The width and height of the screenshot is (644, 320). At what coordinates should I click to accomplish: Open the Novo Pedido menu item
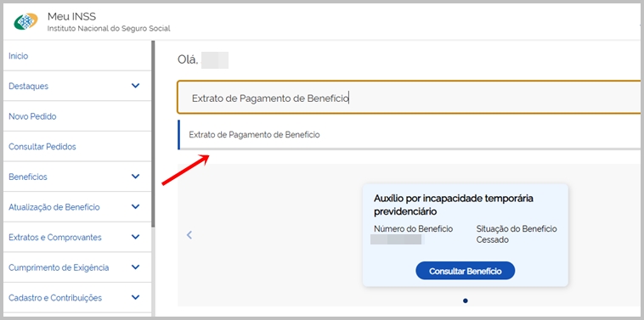click(32, 116)
